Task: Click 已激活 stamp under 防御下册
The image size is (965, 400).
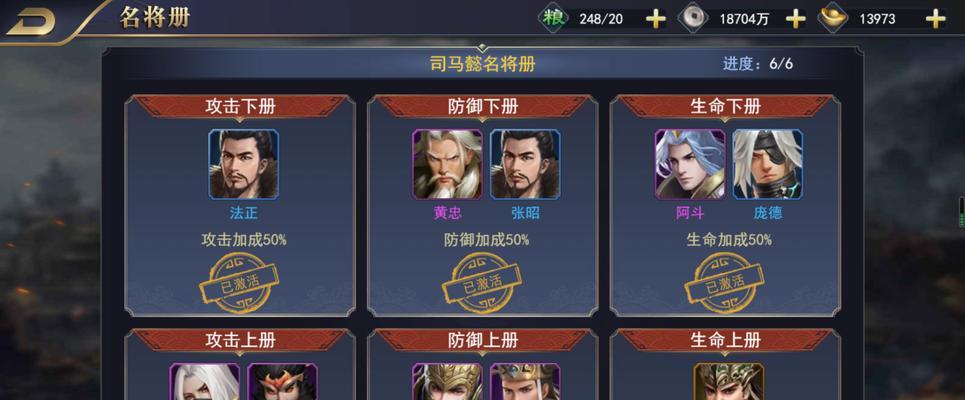Action: (482, 283)
